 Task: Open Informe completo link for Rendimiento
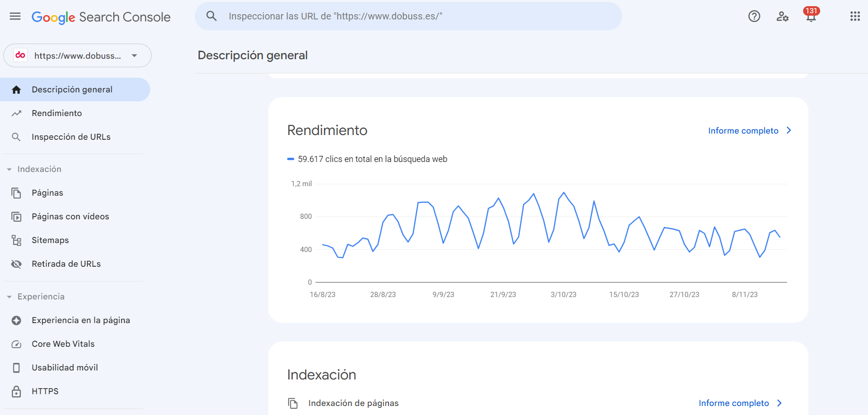(x=743, y=131)
